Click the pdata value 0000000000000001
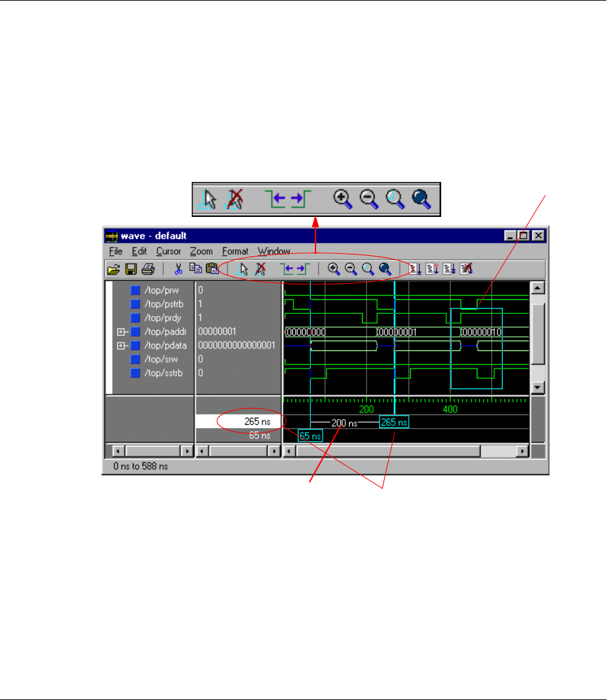The width and height of the screenshot is (607, 700). (236, 346)
